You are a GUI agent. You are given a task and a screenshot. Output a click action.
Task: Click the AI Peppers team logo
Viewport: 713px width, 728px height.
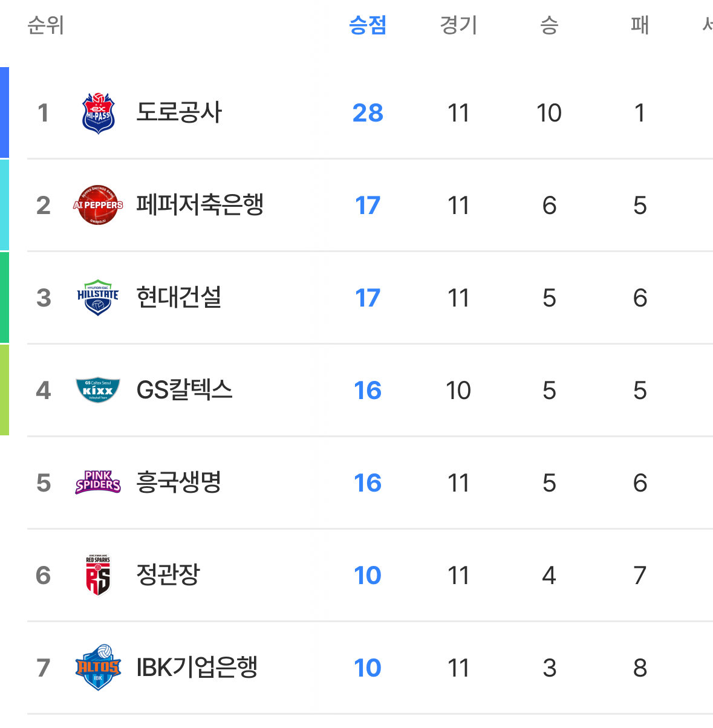(x=98, y=205)
